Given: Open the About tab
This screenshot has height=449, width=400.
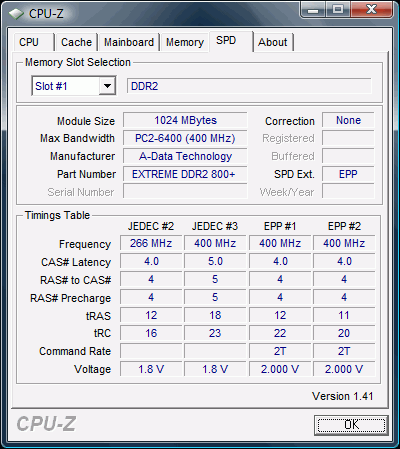Looking at the screenshot, I should pyautogui.click(x=273, y=42).
